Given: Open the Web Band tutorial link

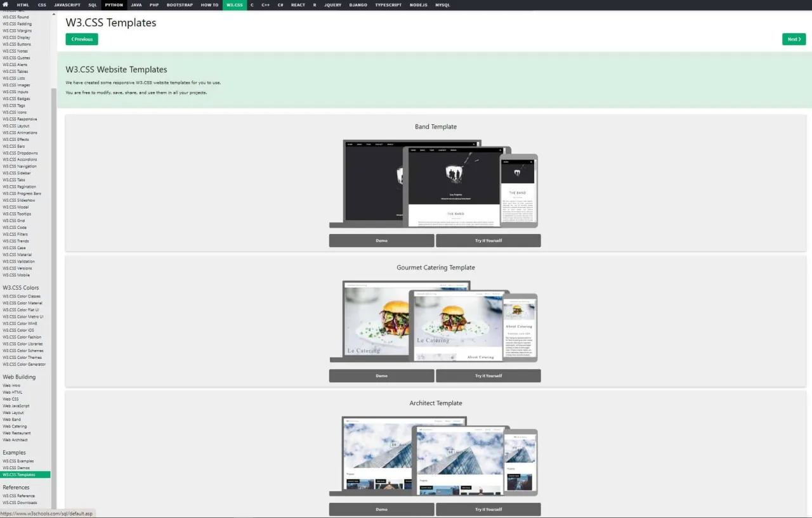Looking at the screenshot, I should (x=11, y=419).
